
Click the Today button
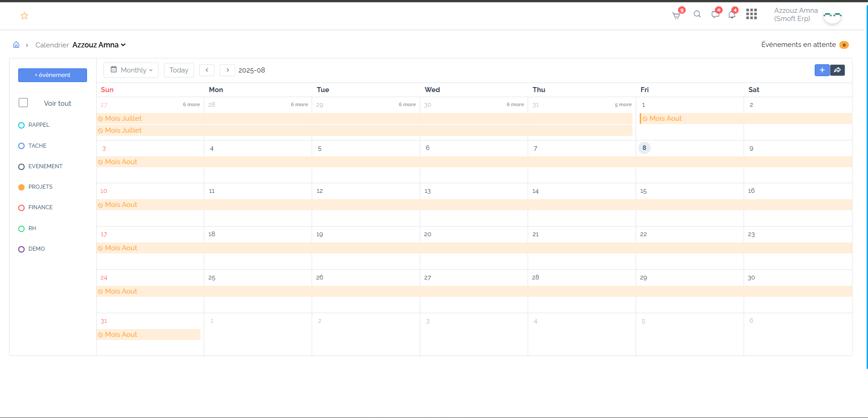[x=179, y=70]
